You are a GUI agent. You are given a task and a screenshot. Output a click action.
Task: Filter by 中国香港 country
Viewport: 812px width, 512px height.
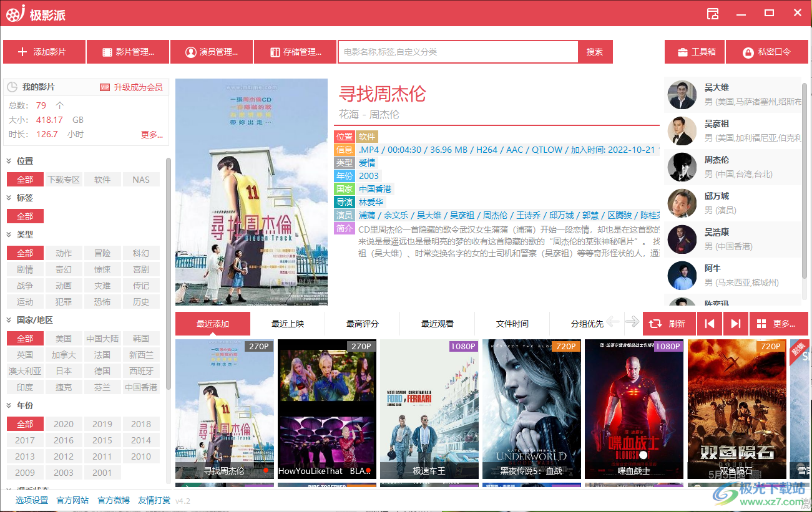click(141, 387)
